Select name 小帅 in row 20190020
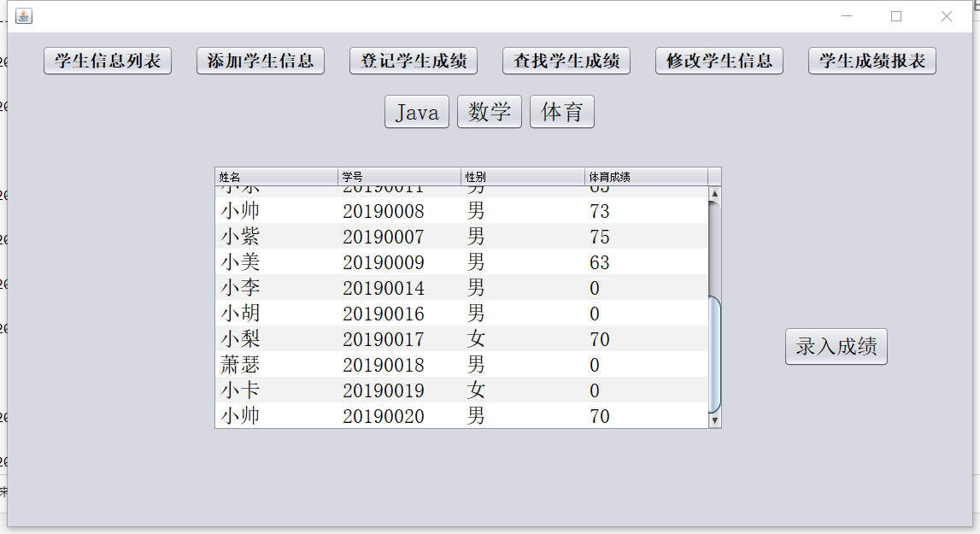The width and height of the screenshot is (980, 534). point(241,416)
